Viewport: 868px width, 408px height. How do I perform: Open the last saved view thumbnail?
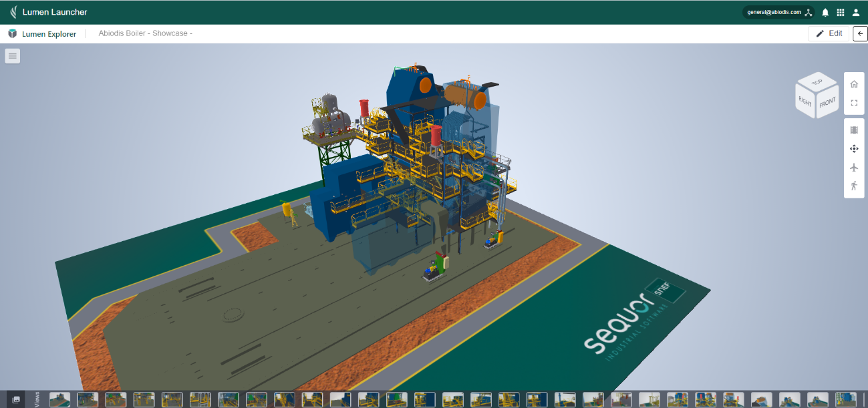pyautogui.click(x=846, y=399)
